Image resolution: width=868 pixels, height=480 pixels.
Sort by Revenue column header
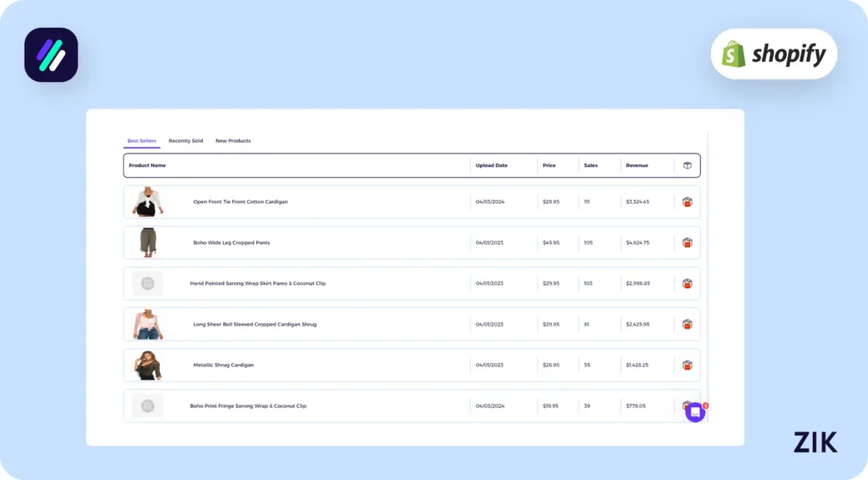[x=637, y=165]
